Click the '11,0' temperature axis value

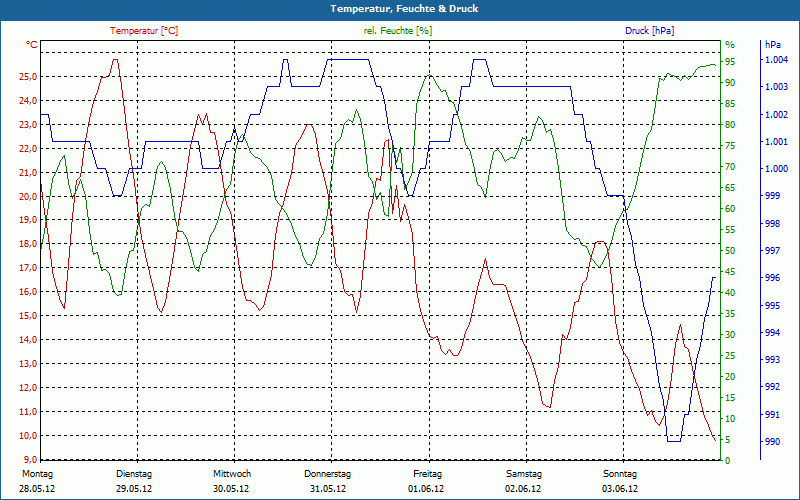tap(28, 412)
